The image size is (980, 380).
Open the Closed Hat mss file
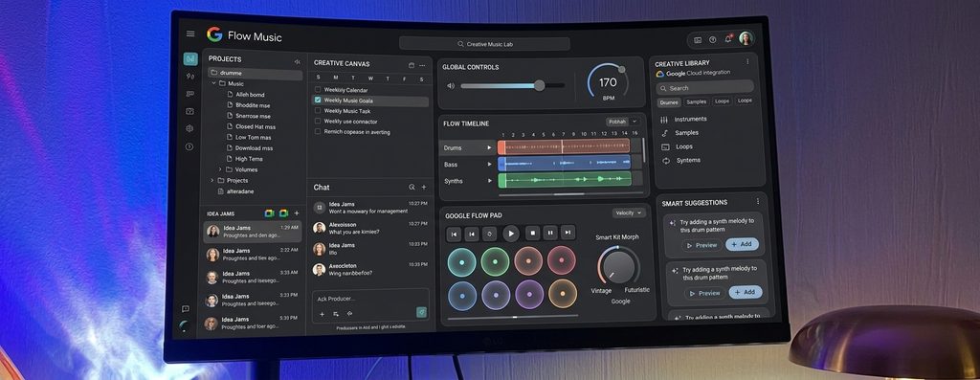tap(255, 126)
